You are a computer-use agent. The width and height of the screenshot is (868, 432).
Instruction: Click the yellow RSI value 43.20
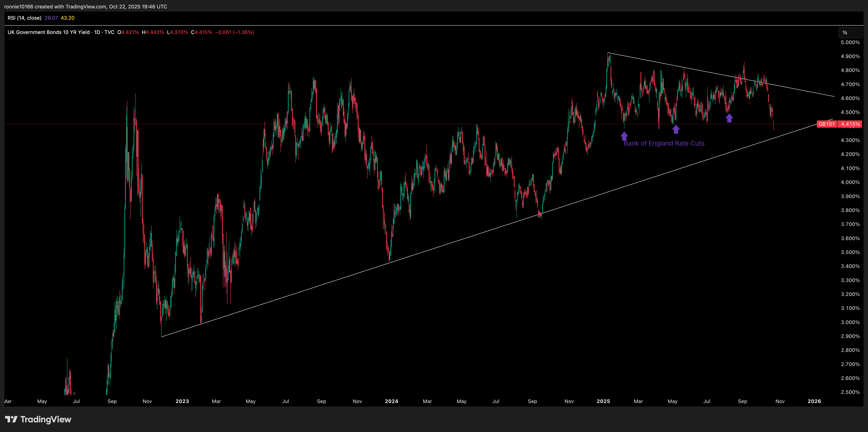point(67,18)
